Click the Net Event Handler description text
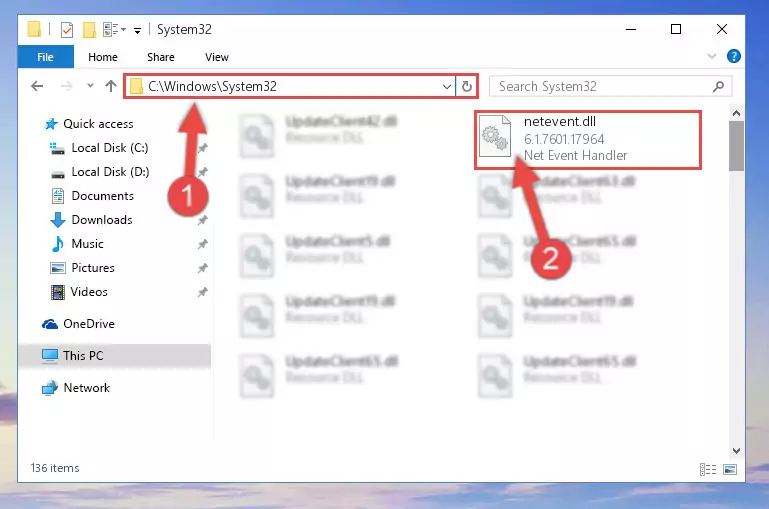Viewport: 769px width, 509px height. (x=575, y=155)
